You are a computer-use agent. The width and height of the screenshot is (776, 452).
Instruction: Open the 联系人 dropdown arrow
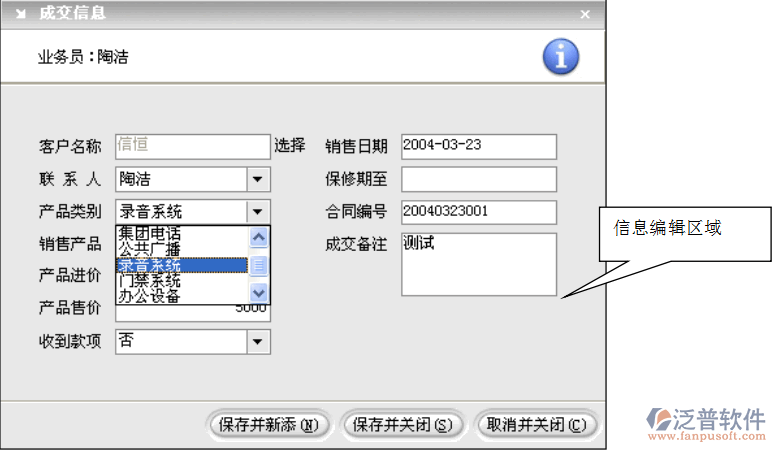pos(258,179)
